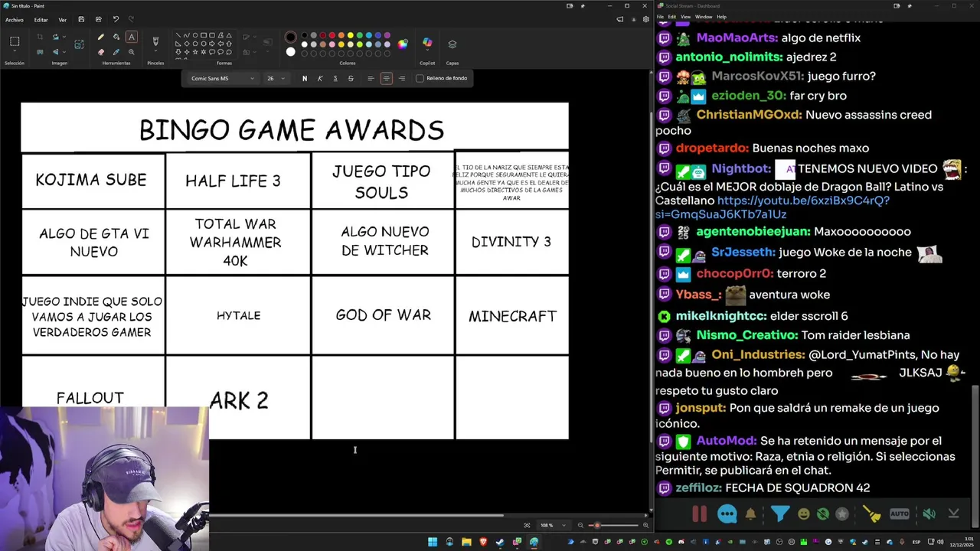Open the Copilot button
Image resolution: width=980 pixels, height=551 pixels.
[427, 44]
